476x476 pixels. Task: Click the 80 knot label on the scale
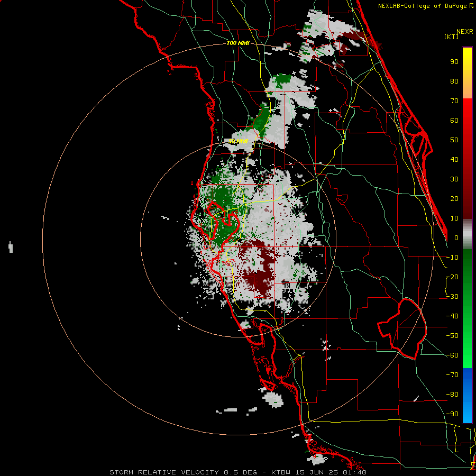point(454,81)
